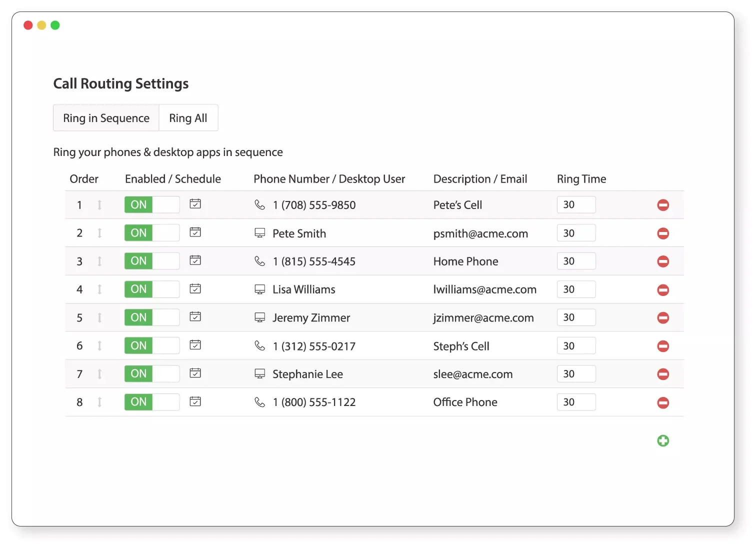Click the phone icon beside 1 (815) 555-4545
756x548 pixels.
(x=260, y=261)
